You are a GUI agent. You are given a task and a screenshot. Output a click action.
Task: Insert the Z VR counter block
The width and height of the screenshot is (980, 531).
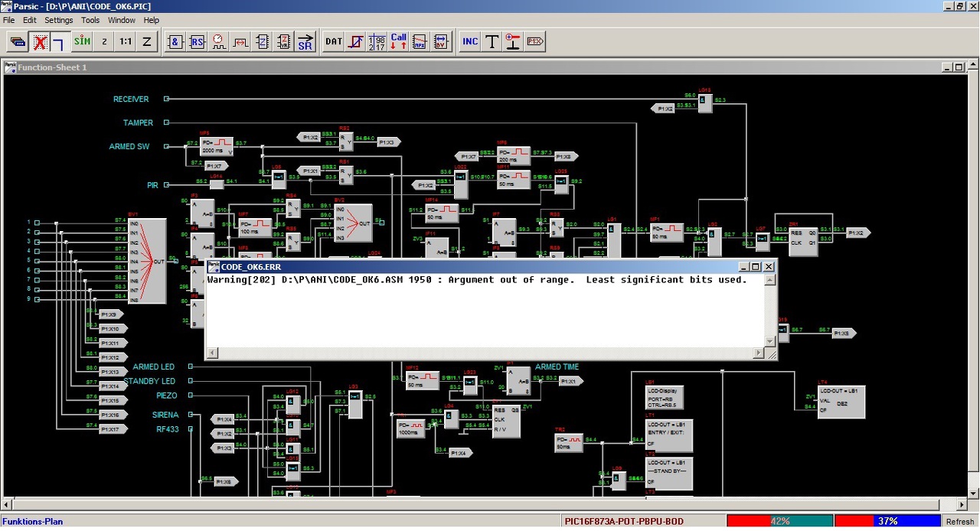point(283,41)
